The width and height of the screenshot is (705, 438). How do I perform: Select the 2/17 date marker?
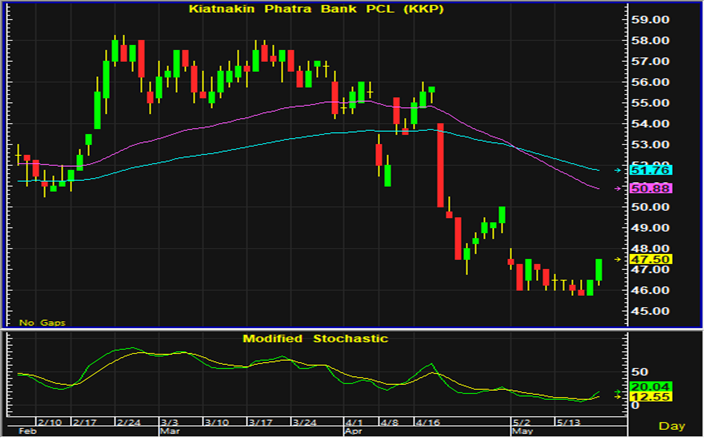coord(85,423)
